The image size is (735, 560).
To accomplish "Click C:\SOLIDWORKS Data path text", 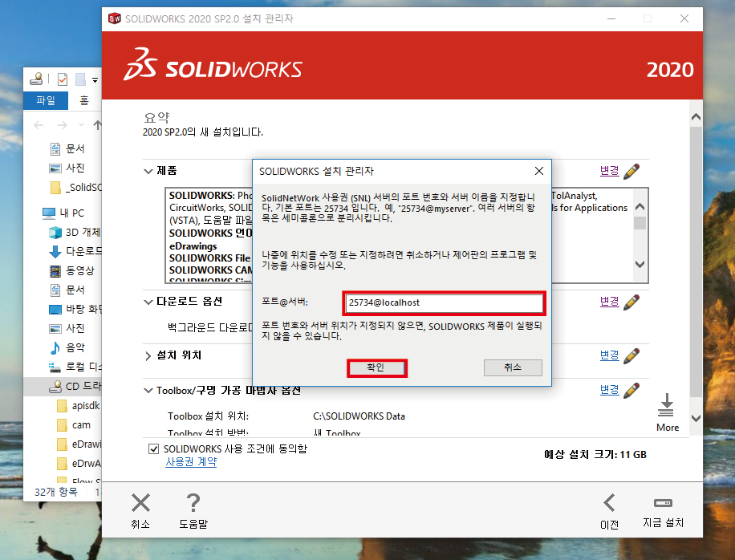I will [359, 416].
